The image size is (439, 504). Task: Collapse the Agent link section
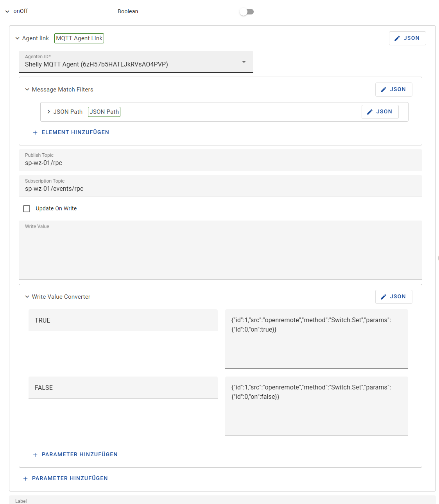(x=17, y=38)
